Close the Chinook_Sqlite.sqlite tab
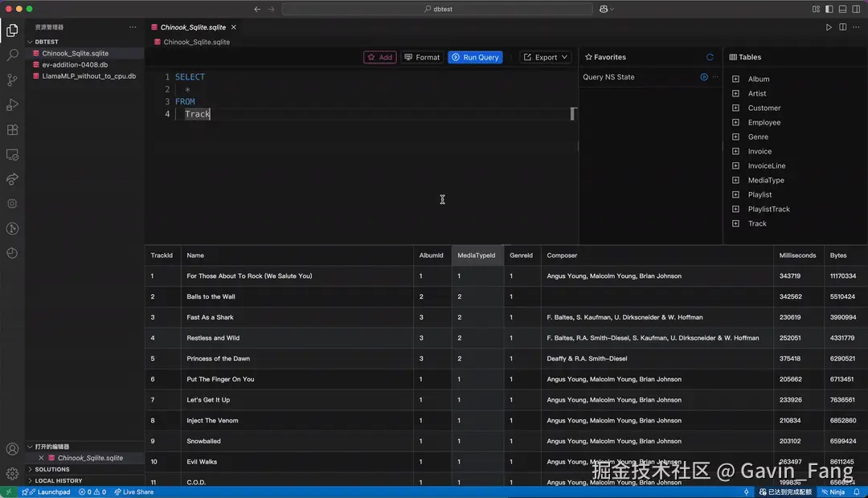Viewport: 868px width, 498px height. pyautogui.click(x=234, y=27)
